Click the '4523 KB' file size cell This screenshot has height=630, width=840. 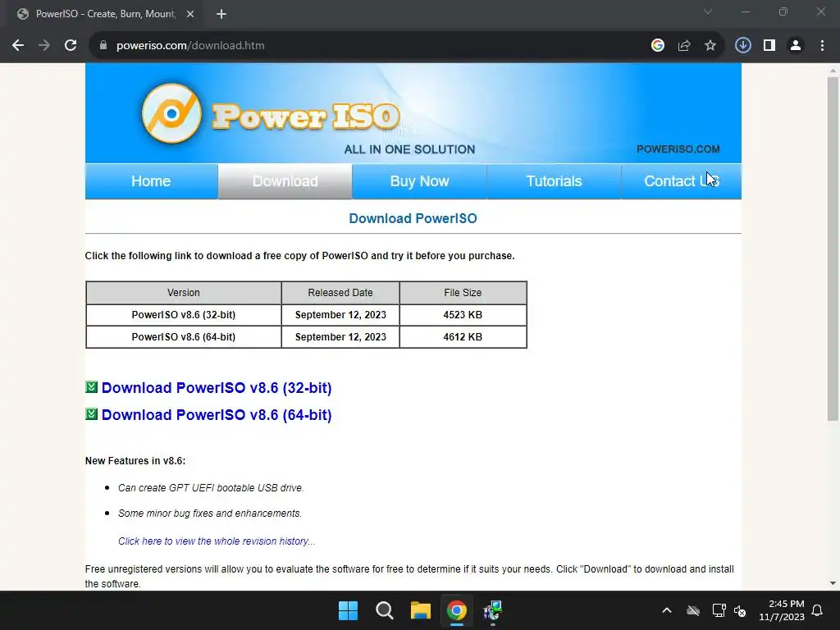[x=463, y=315]
